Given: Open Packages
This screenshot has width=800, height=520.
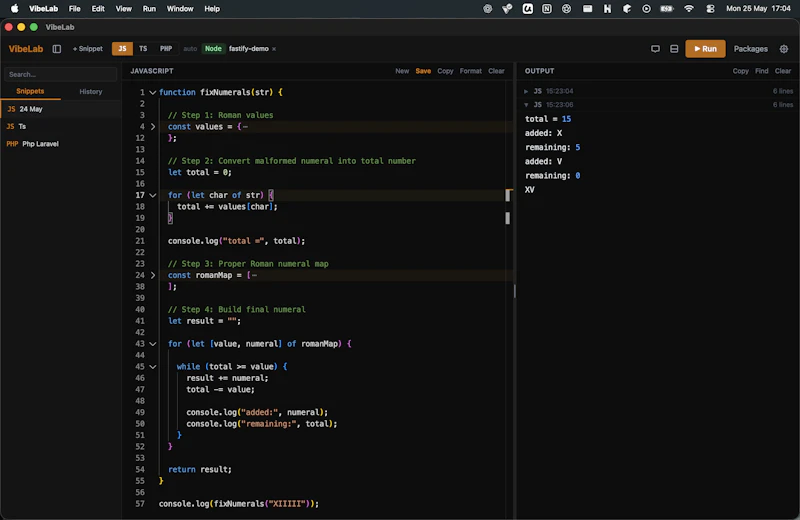Looking at the screenshot, I should pos(751,49).
